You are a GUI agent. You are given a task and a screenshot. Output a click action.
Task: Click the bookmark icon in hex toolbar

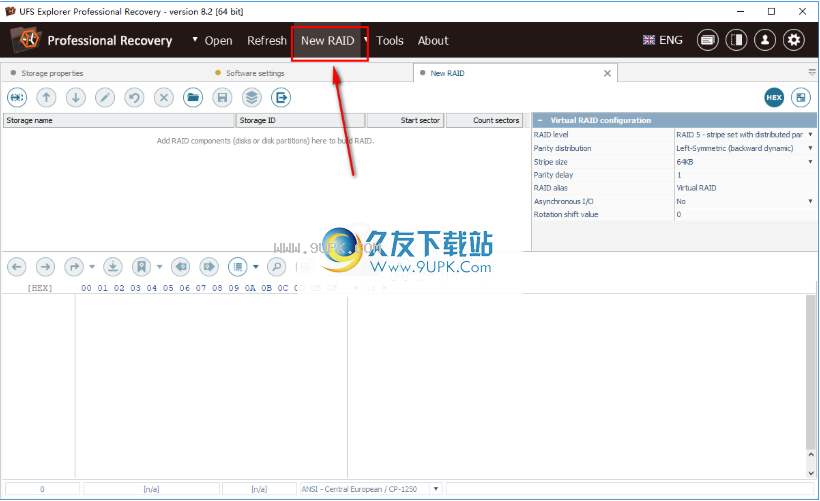coord(141,267)
